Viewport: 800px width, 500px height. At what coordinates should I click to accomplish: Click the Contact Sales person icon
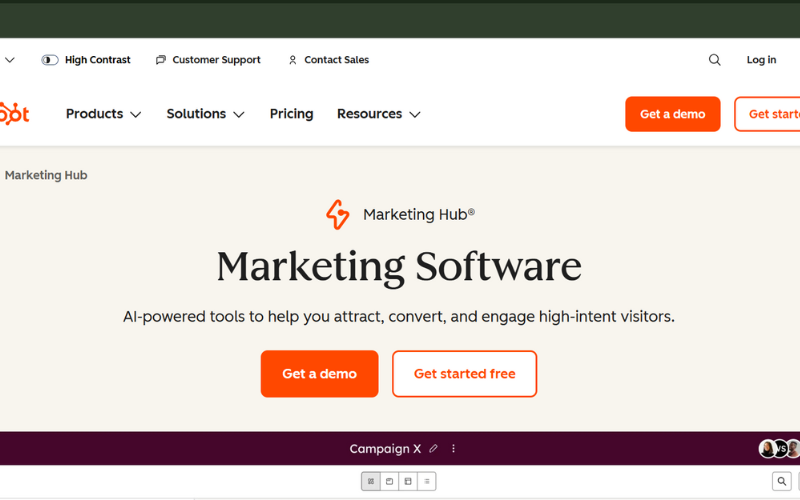[292, 60]
